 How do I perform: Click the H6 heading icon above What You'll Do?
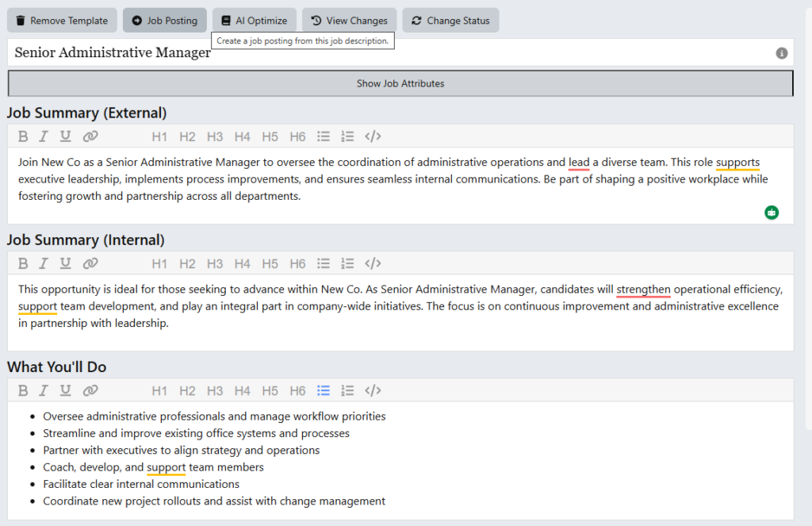click(x=297, y=390)
